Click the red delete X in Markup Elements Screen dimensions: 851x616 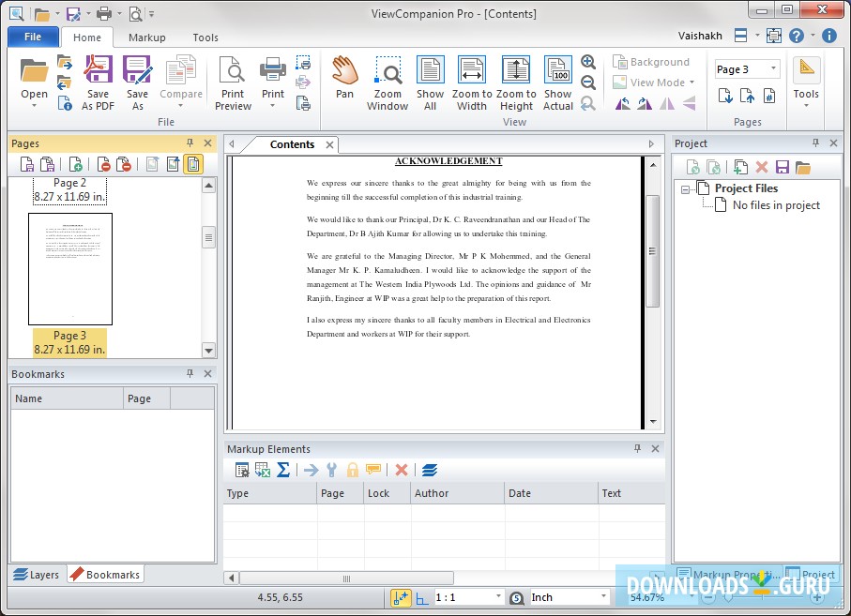[x=402, y=470]
